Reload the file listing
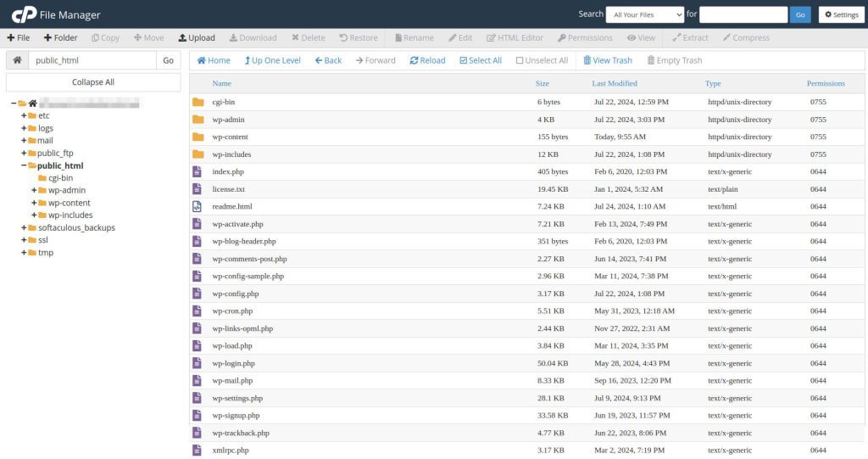The height and width of the screenshot is (459, 868). (x=427, y=60)
